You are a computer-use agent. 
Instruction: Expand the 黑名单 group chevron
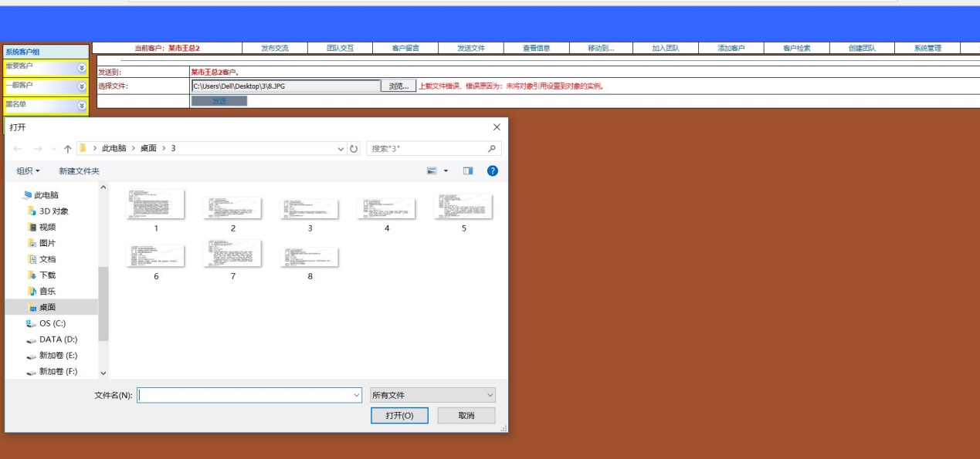pos(82,105)
